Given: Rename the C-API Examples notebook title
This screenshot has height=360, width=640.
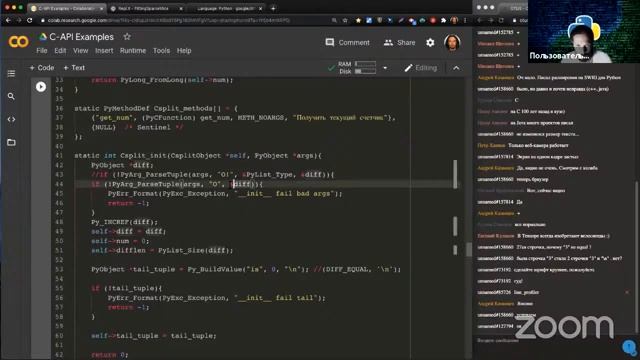Looking at the screenshot, I should (81, 37).
